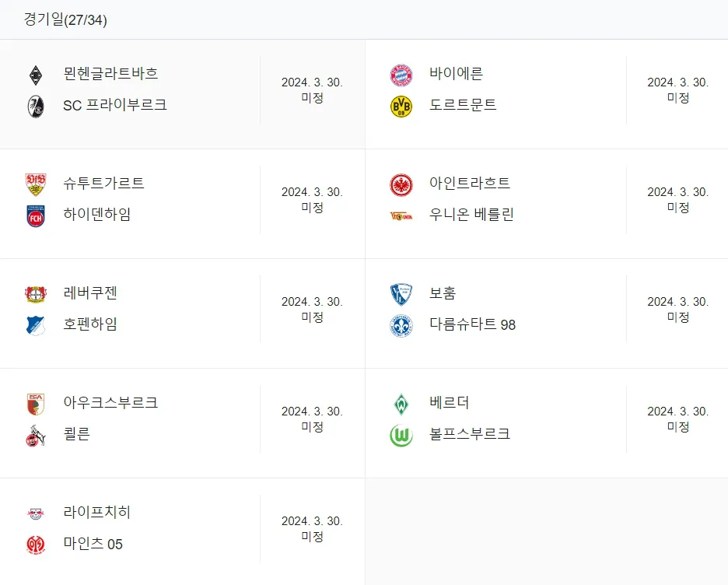The width and height of the screenshot is (728, 585).
Task: Select the RB Leipzig logo
Action: (36, 513)
